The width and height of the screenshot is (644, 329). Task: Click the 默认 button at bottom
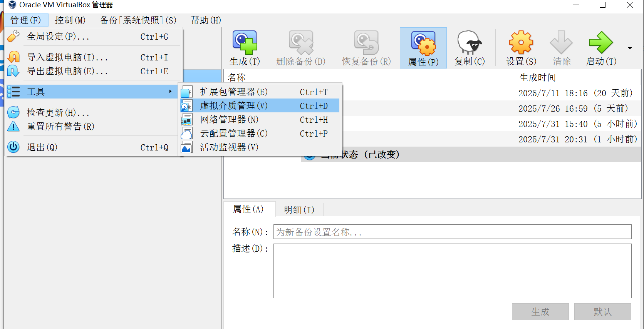point(602,312)
